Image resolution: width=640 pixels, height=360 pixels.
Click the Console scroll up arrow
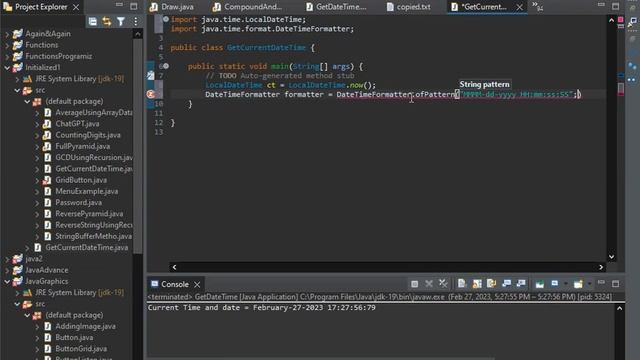(620, 309)
